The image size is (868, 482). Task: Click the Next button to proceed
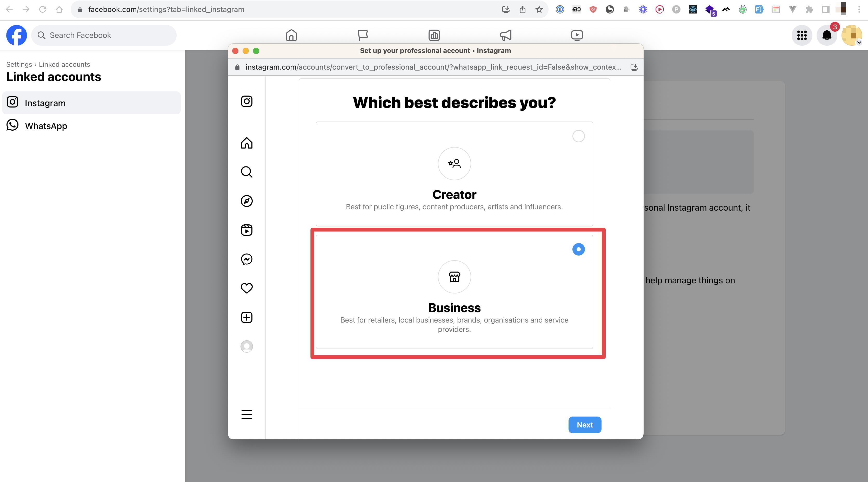[584, 424]
